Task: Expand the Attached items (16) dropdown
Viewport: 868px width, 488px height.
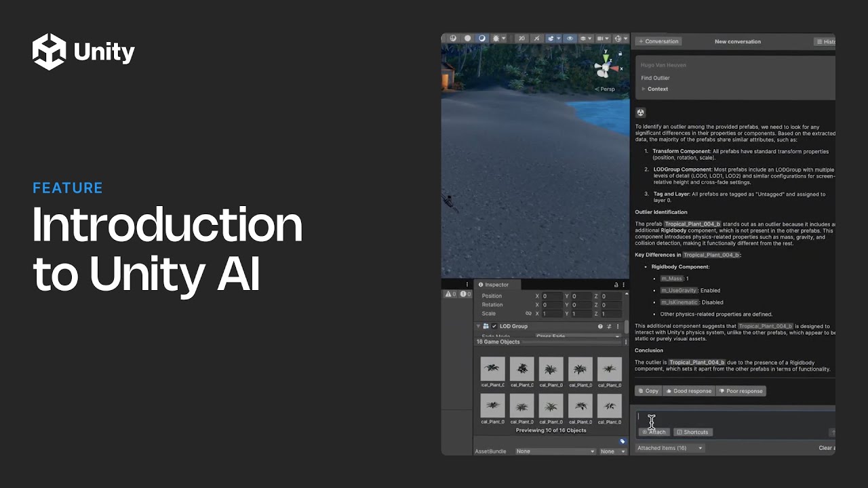Action: click(670, 448)
